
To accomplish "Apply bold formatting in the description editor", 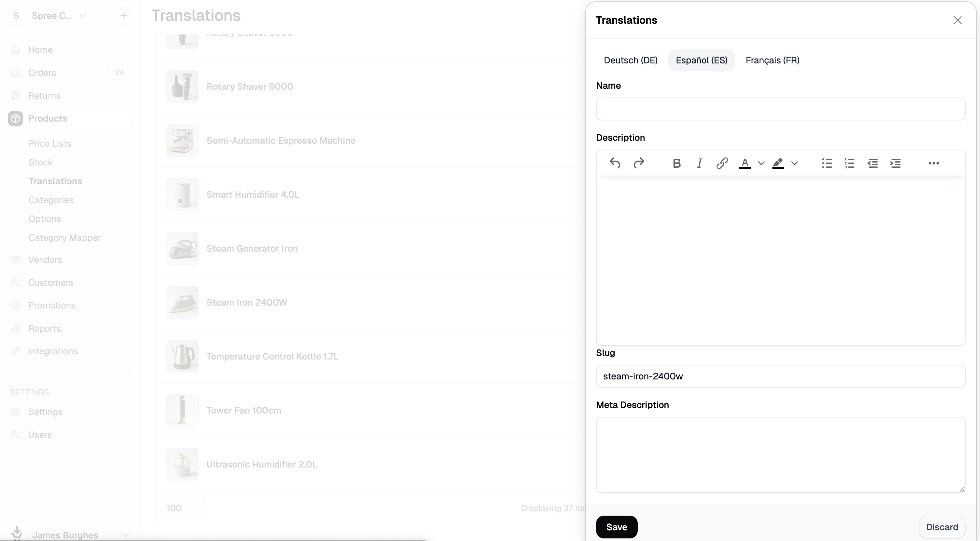I will click(x=676, y=163).
